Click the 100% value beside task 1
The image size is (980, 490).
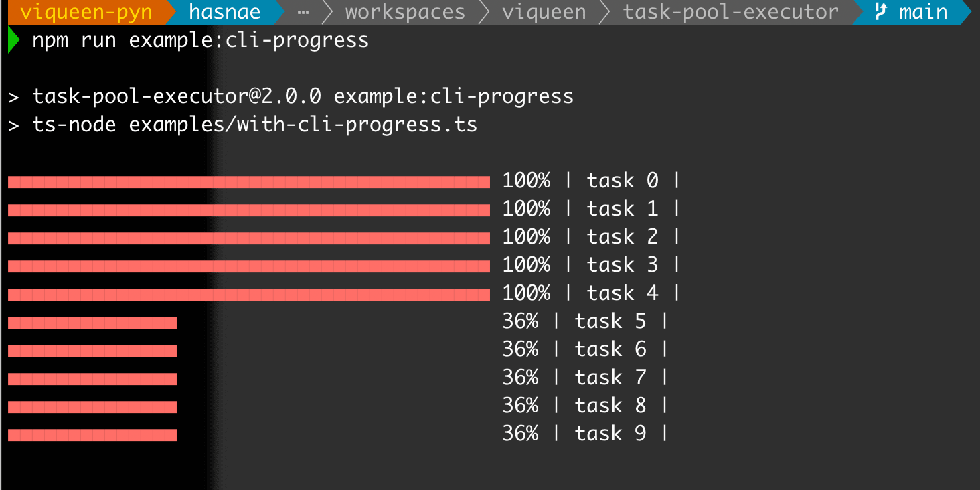(527, 209)
